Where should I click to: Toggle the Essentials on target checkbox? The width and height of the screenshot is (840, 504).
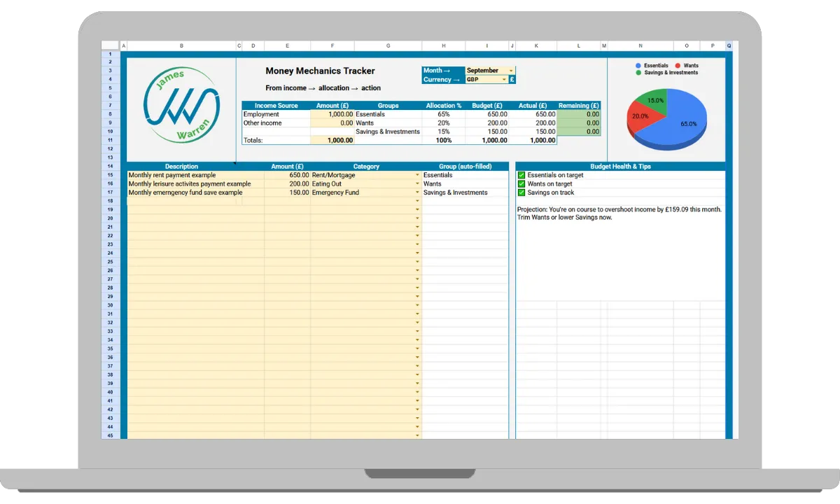coord(521,175)
